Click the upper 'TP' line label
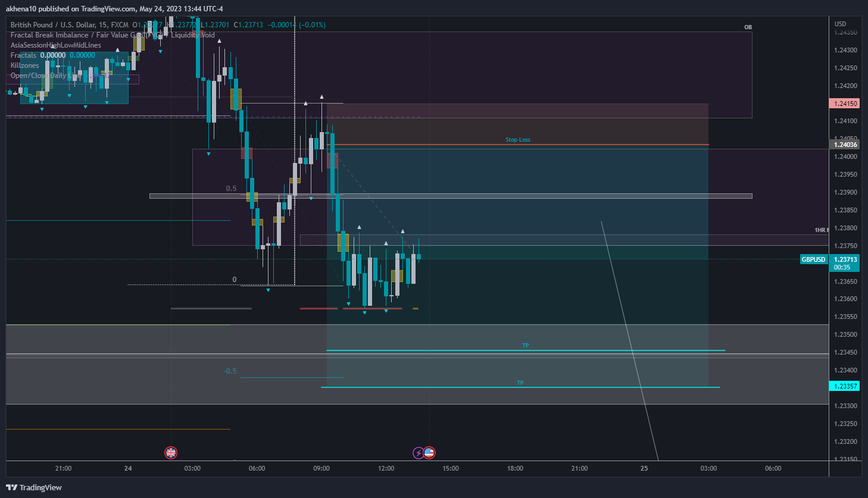868x498 pixels. pos(526,346)
